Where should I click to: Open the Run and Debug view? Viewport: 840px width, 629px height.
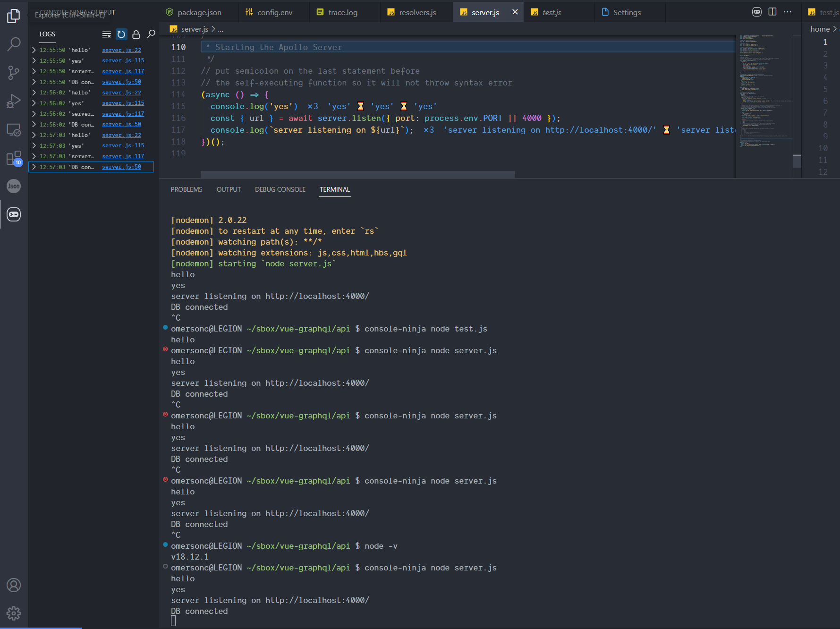point(14,101)
